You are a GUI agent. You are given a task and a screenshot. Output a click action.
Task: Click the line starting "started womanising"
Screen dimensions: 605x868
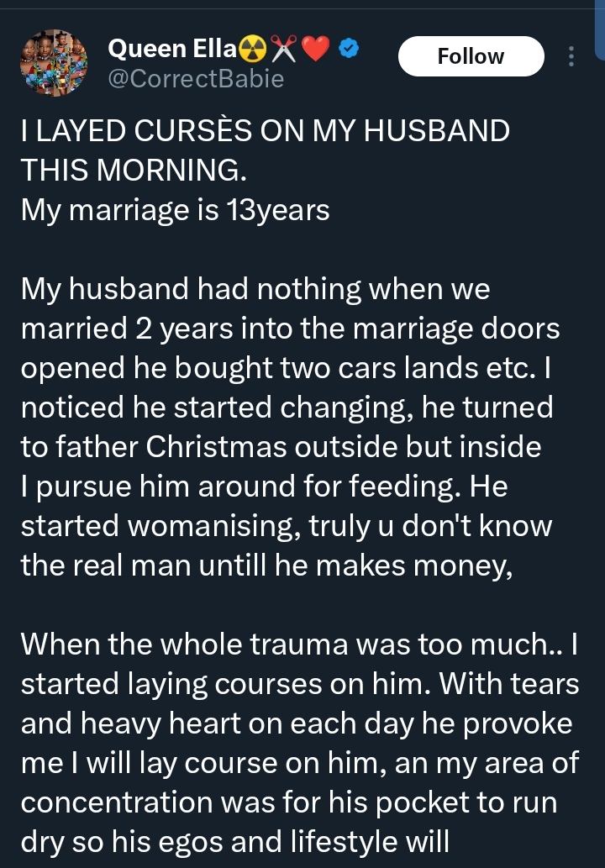point(286,525)
